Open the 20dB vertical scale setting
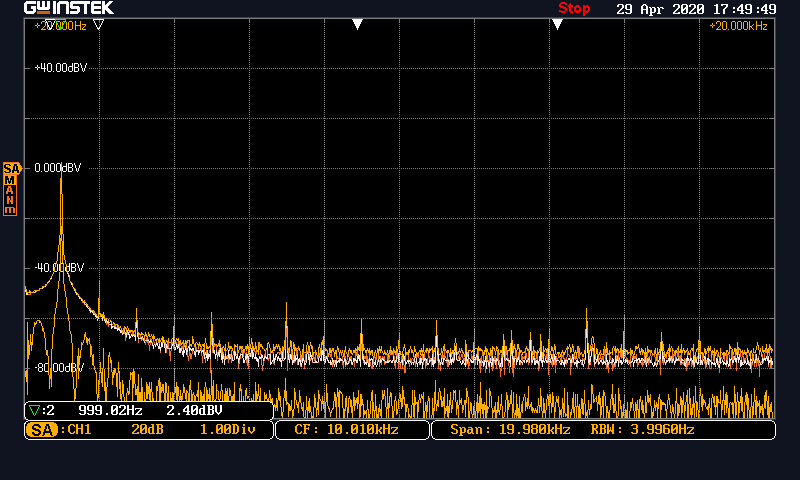 point(147,430)
